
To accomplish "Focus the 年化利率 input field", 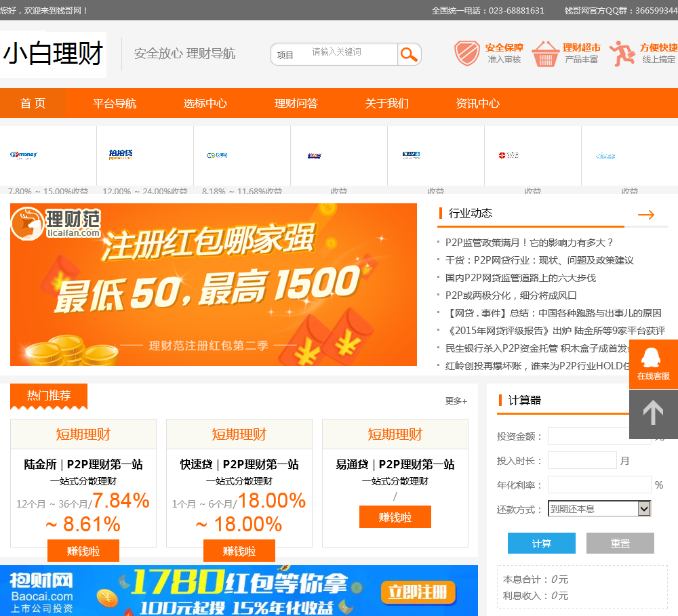I will (599, 485).
